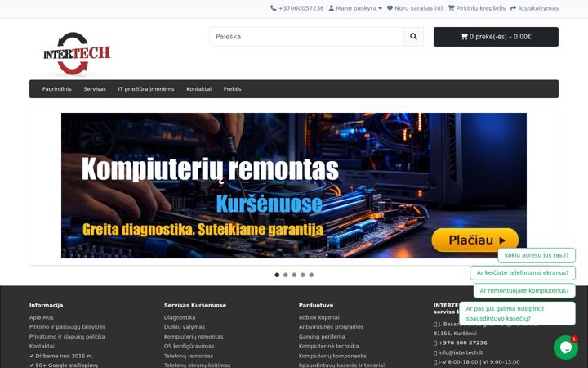Open Pagrindinis menu item
The width and height of the screenshot is (588, 368).
[57, 89]
